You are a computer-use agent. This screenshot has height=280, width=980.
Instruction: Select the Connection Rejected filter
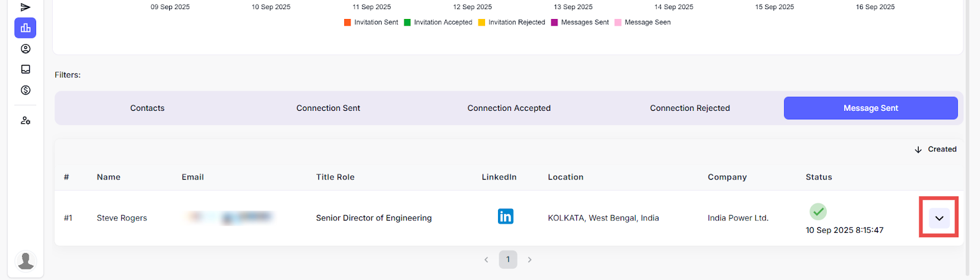[690, 108]
